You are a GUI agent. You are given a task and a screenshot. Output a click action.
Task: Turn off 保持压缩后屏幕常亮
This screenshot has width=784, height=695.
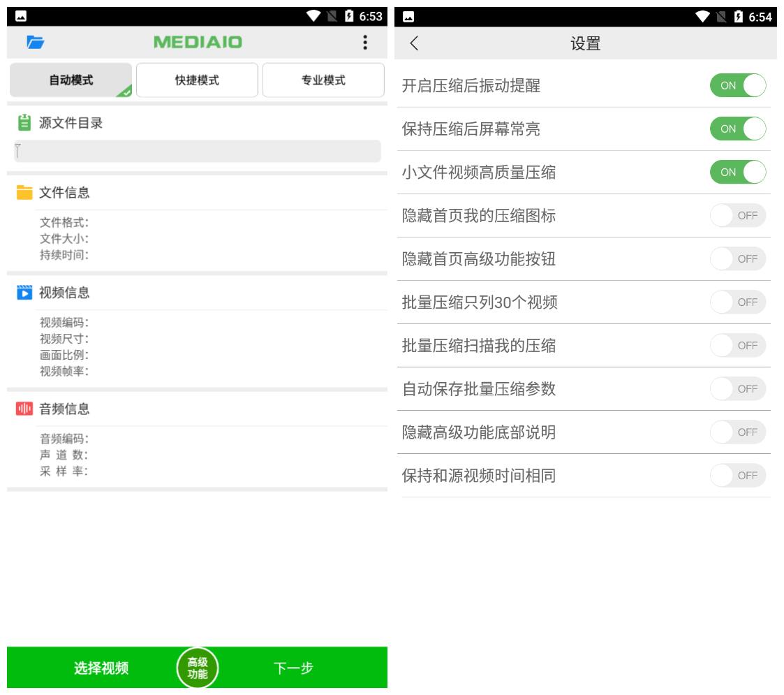[738, 129]
